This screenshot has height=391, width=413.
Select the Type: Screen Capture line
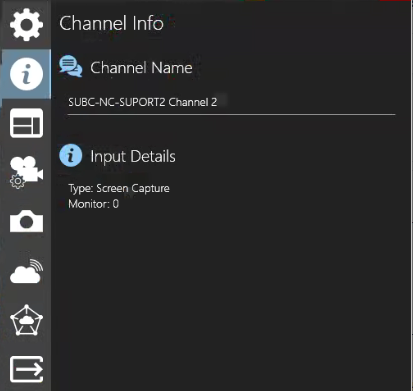coord(119,188)
